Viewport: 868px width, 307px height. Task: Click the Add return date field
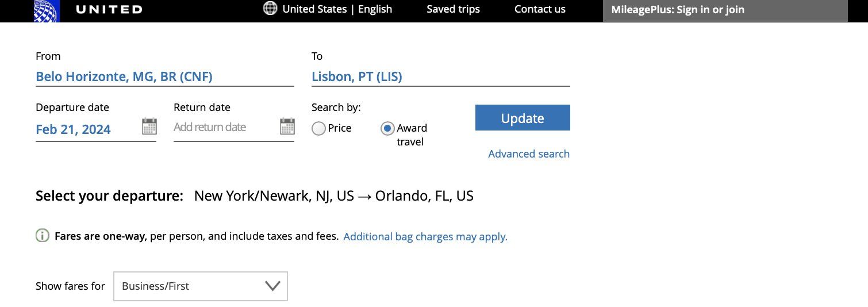[x=210, y=127]
